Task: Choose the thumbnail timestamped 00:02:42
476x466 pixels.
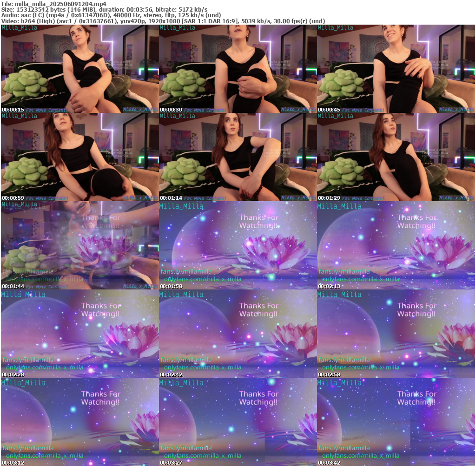Action: 238,334
